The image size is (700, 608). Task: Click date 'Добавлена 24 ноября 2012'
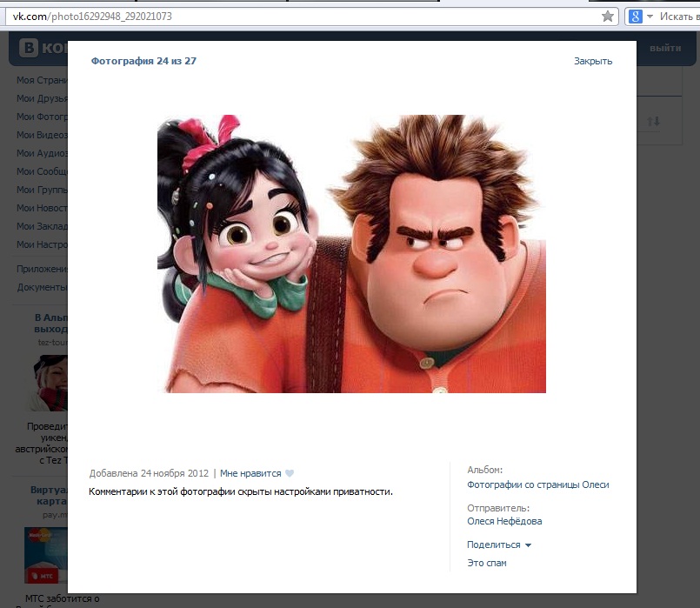tap(149, 473)
